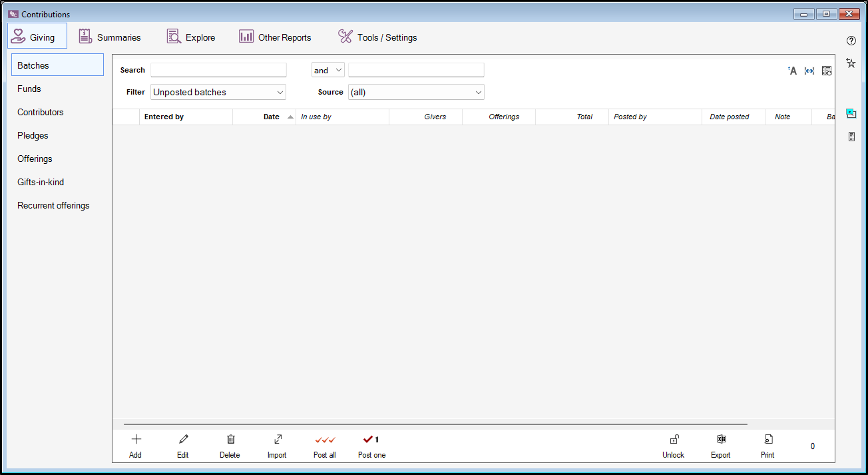Export batches with the Export icon

point(721,440)
